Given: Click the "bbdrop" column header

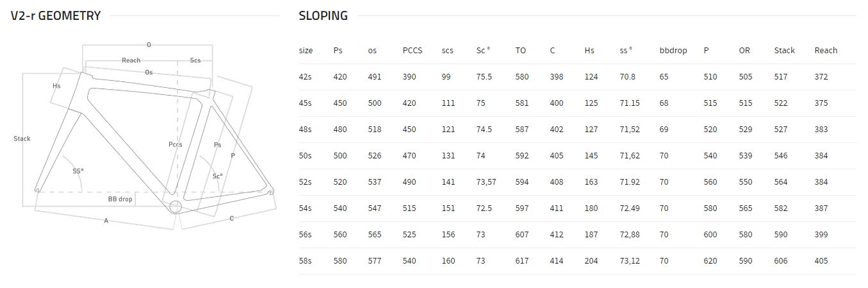Looking at the screenshot, I should pyautogui.click(x=673, y=51).
